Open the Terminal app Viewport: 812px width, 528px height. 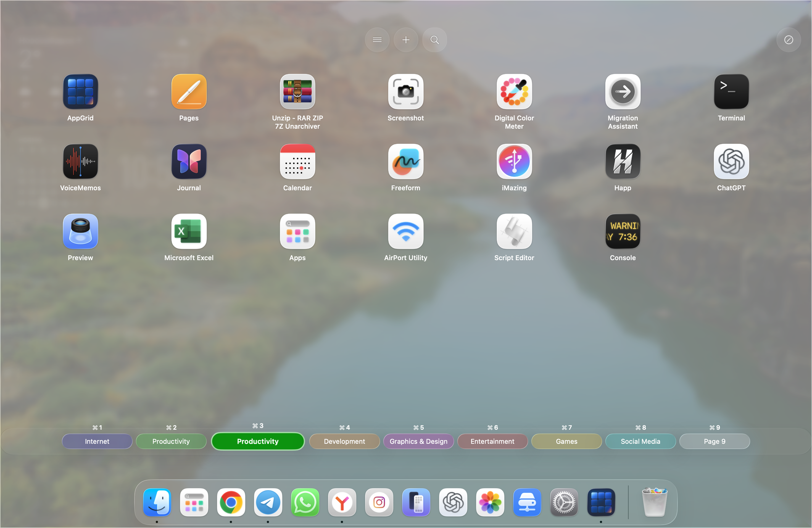(731, 91)
